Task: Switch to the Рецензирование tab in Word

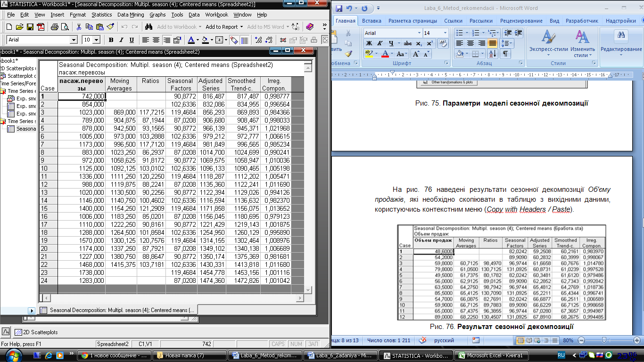Action: (521, 21)
